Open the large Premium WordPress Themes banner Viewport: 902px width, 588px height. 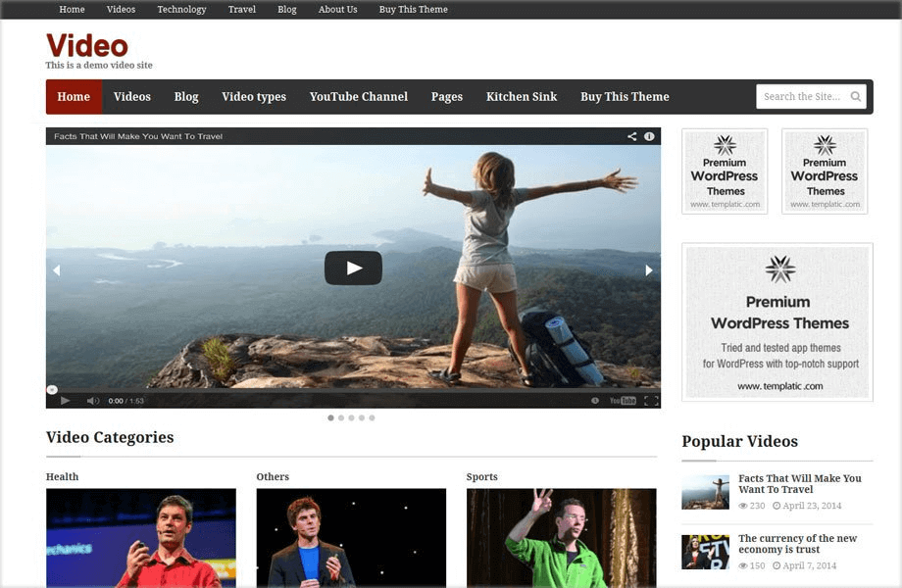(777, 321)
